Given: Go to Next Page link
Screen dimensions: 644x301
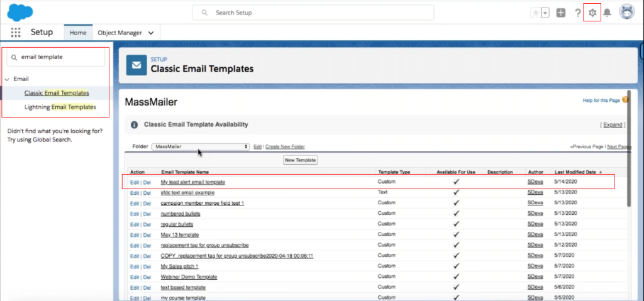Looking at the screenshot, I should pos(618,146).
